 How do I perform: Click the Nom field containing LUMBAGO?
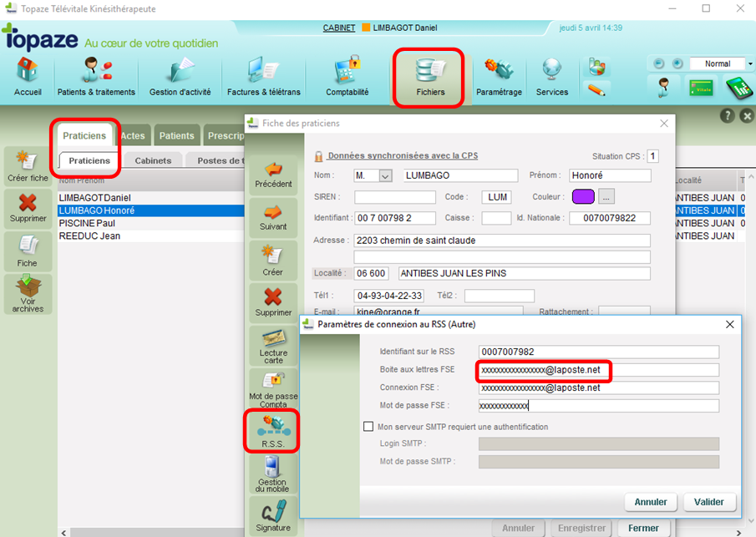(460, 175)
